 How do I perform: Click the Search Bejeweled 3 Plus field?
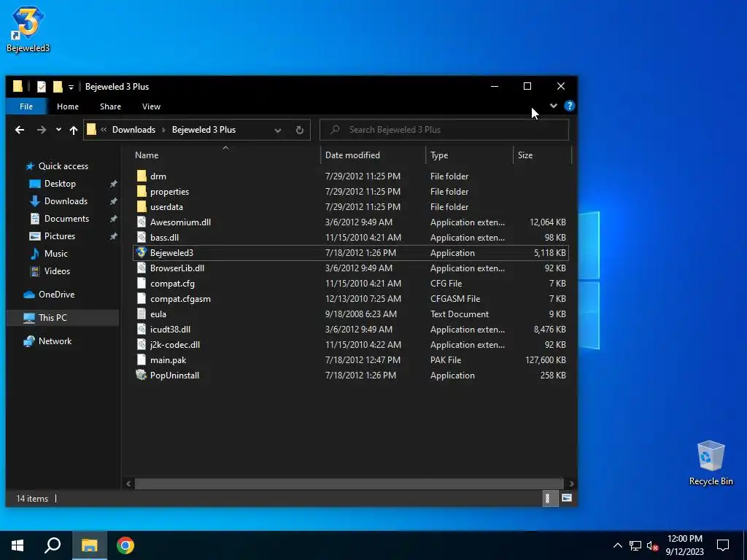point(444,130)
